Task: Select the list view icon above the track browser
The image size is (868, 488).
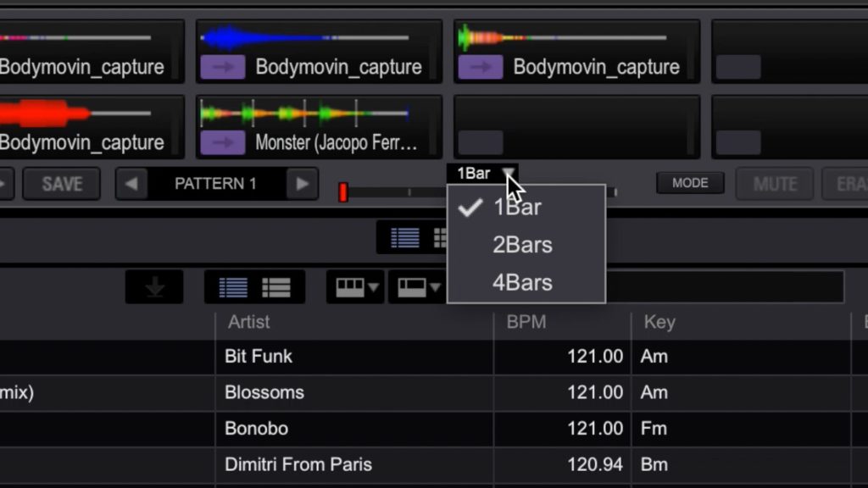Action: coord(233,286)
